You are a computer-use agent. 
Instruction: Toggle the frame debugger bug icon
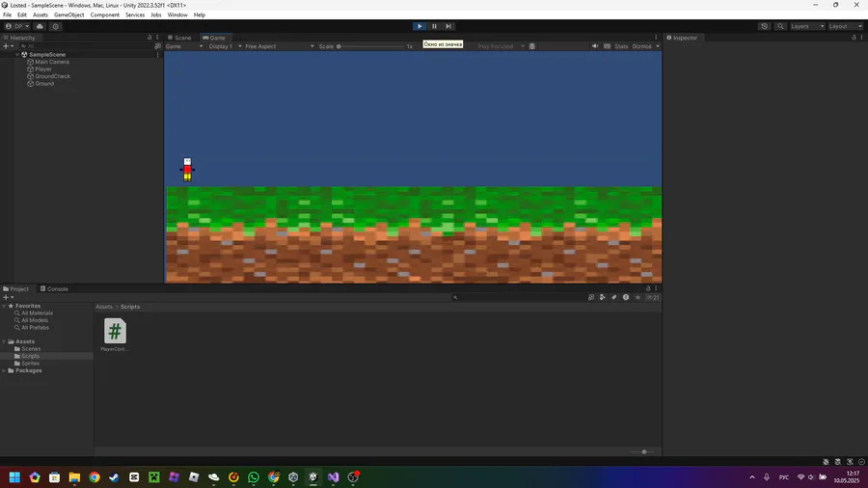coord(532,46)
